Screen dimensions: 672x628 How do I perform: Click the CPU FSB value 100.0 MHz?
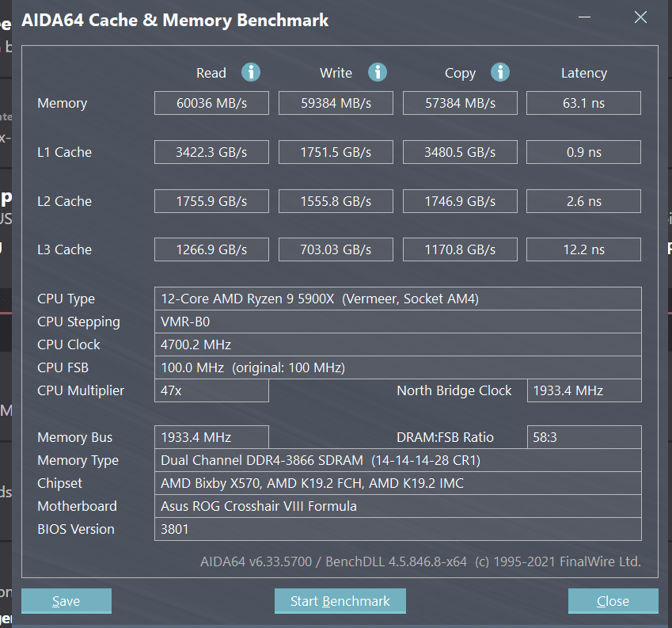click(x=398, y=367)
